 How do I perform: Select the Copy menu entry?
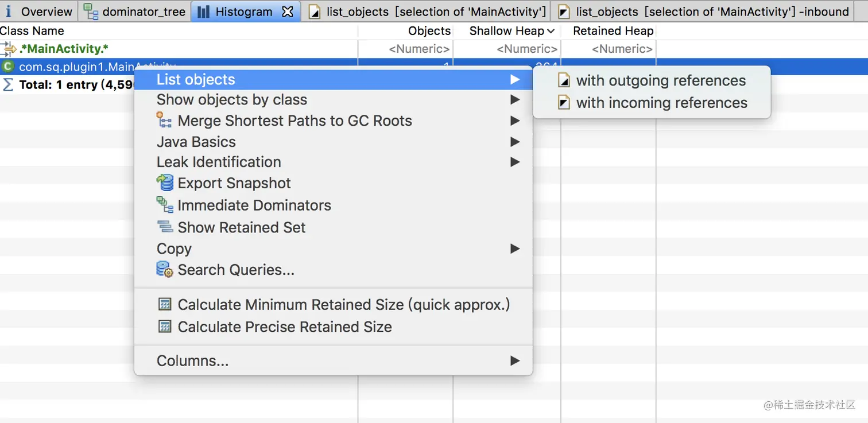point(175,249)
